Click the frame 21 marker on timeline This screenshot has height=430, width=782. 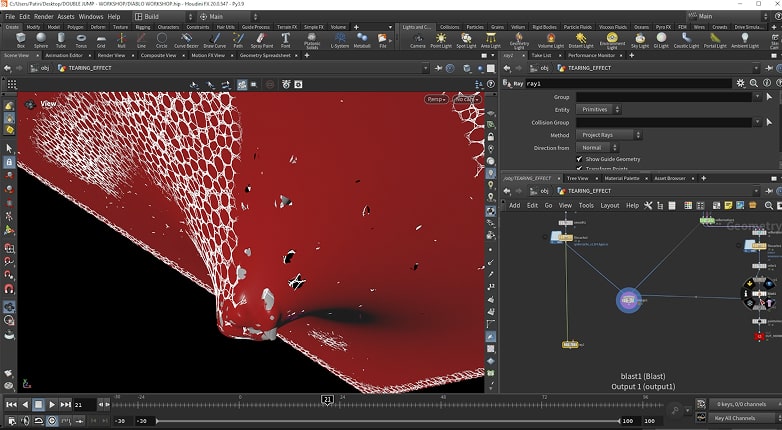327,399
